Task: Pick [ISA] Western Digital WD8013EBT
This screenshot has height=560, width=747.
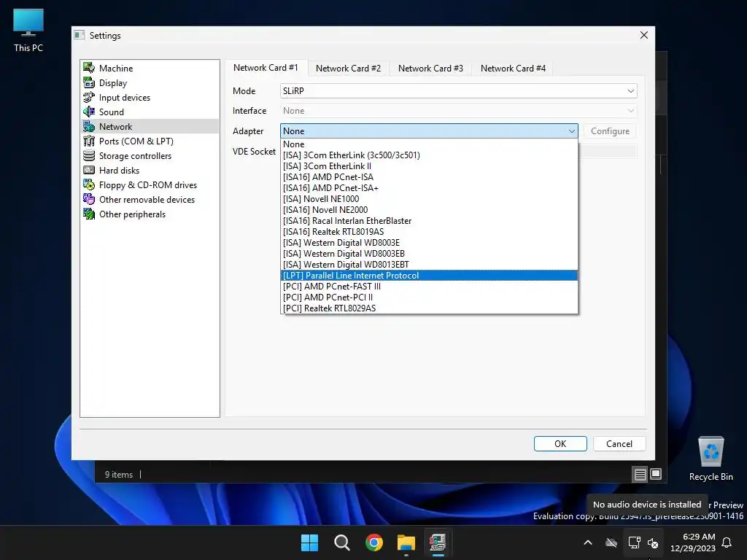Action: coord(429,264)
